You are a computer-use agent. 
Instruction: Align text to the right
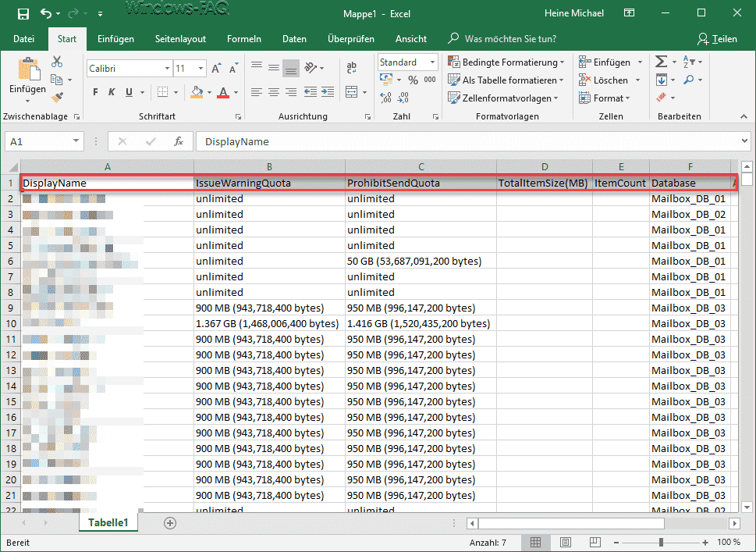click(x=291, y=91)
